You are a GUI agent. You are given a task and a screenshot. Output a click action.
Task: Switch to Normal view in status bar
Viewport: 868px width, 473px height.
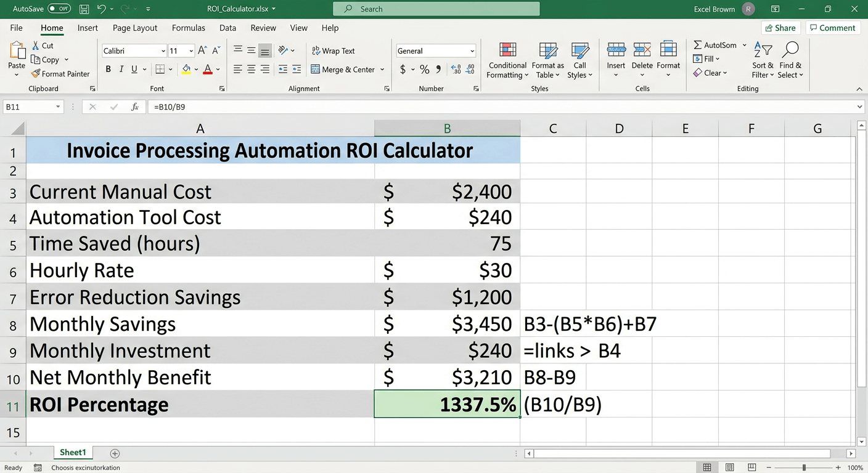tap(707, 468)
